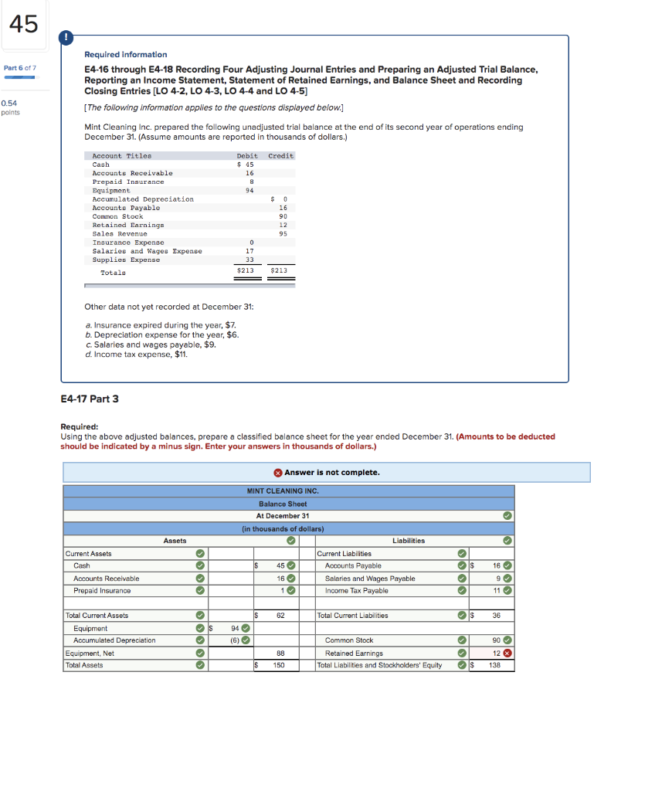Click the checkmark beside At December 31 header
Image resolution: width=672 pixels, height=791 pixels.
coord(507,516)
